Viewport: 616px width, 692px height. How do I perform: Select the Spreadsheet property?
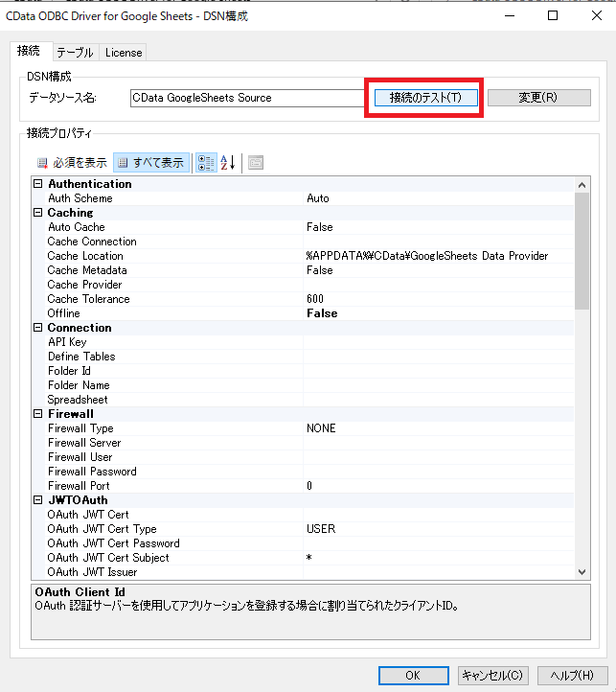[308, 400]
